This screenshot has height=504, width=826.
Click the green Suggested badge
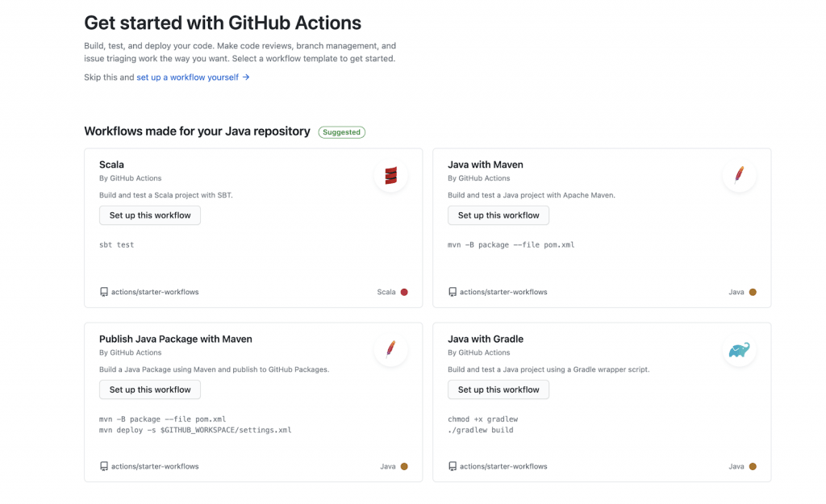point(341,132)
